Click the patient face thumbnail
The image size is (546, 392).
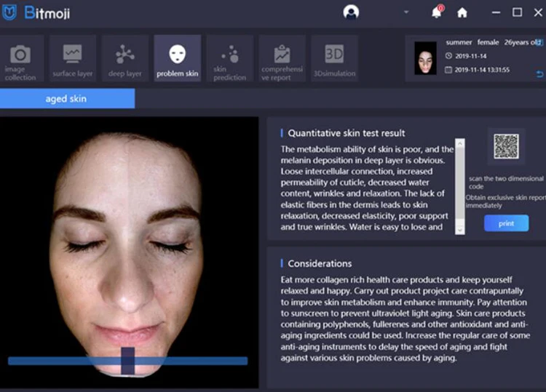(426, 58)
